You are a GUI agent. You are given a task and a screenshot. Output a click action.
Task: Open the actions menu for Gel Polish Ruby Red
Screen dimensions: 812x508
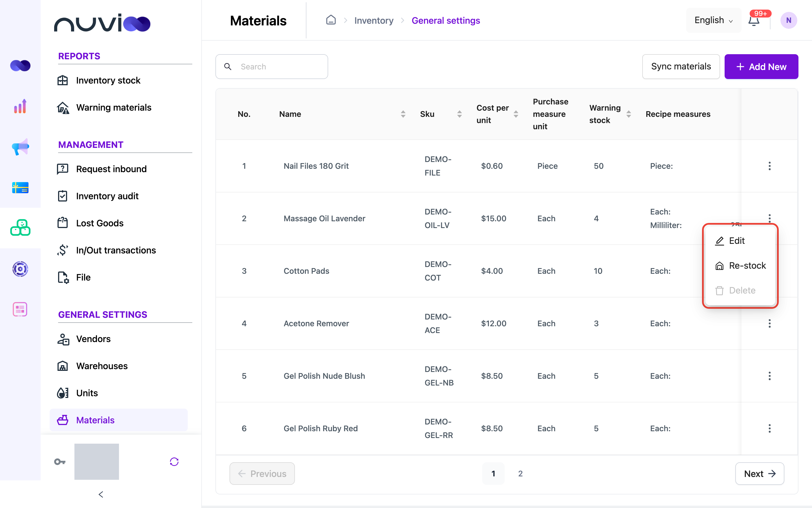[x=769, y=428]
